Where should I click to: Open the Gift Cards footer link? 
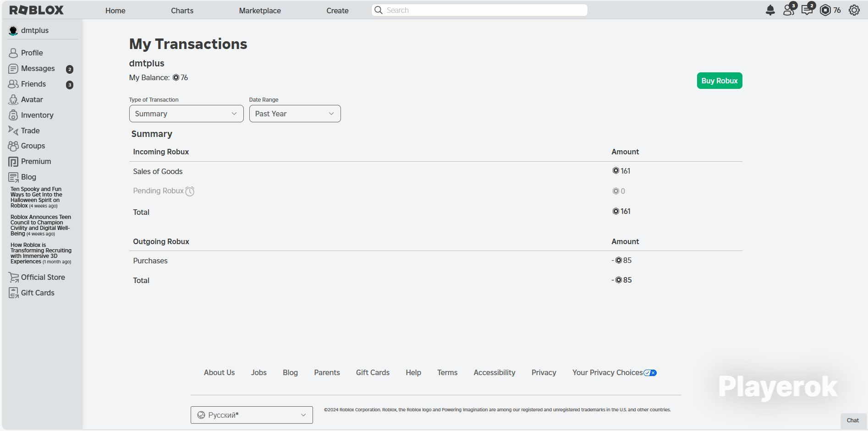point(373,373)
